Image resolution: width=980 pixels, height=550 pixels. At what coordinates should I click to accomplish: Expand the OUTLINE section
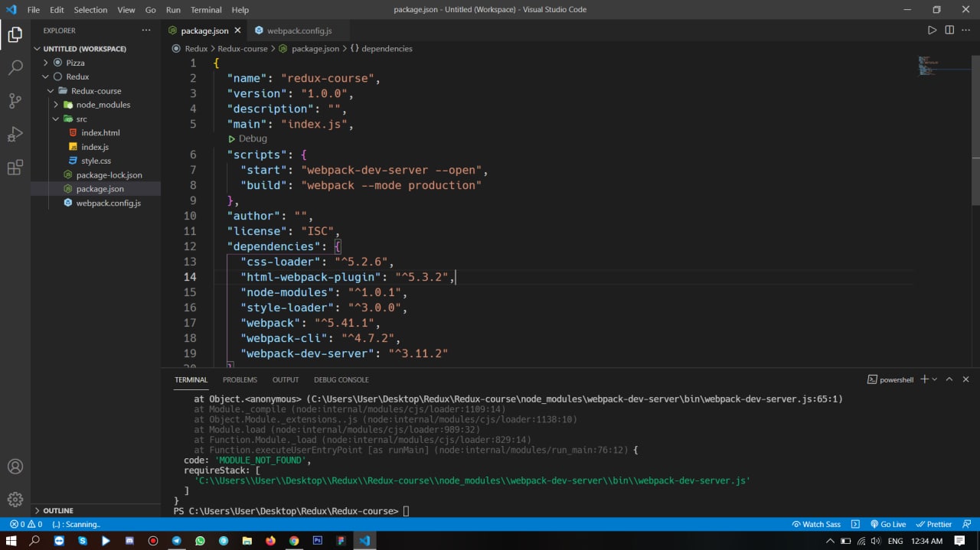(x=96, y=510)
